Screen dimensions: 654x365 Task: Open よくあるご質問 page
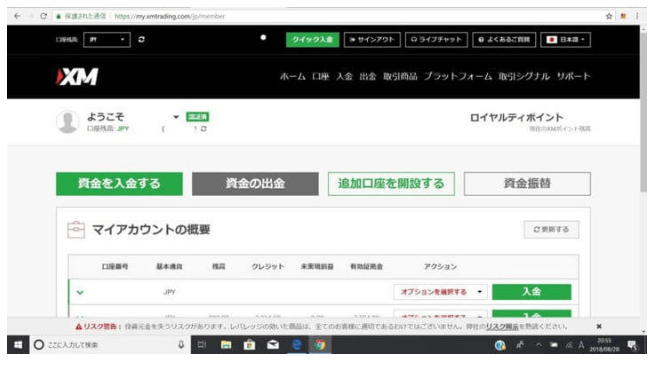point(504,40)
